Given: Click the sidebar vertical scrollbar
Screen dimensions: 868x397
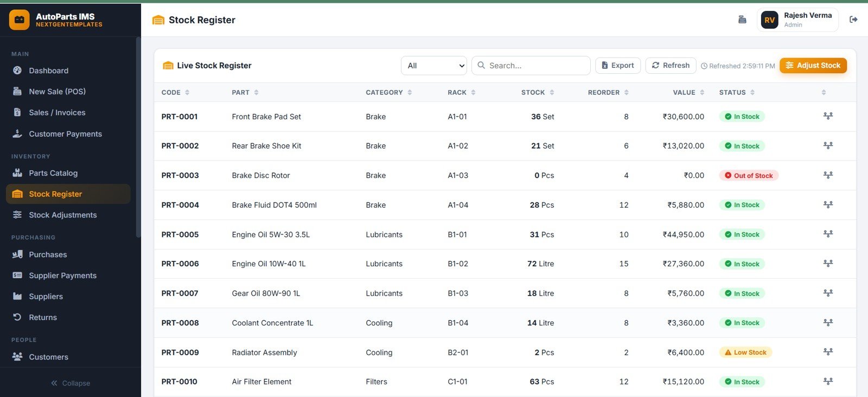Looking at the screenshot, I should (138, 137).
